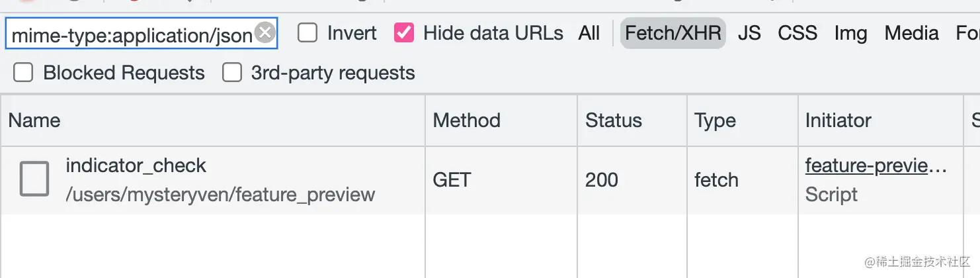
Task: Show All request types
Action: tap(589, 33)
